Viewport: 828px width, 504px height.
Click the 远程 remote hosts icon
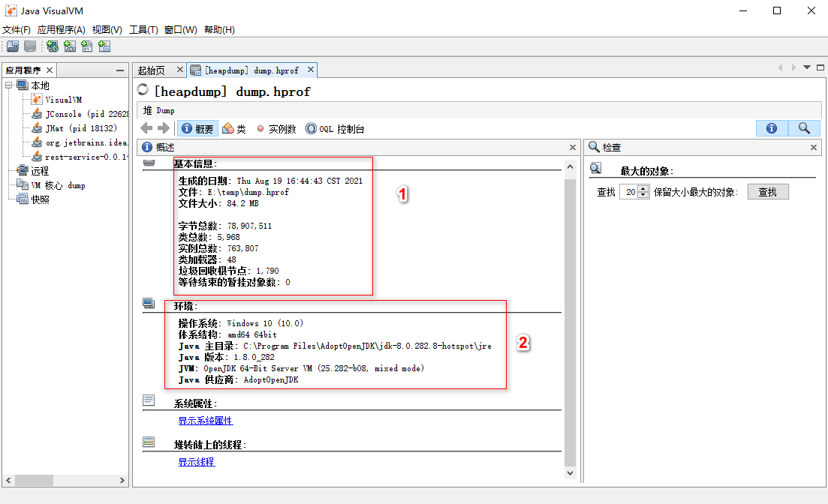coord(23,170)
